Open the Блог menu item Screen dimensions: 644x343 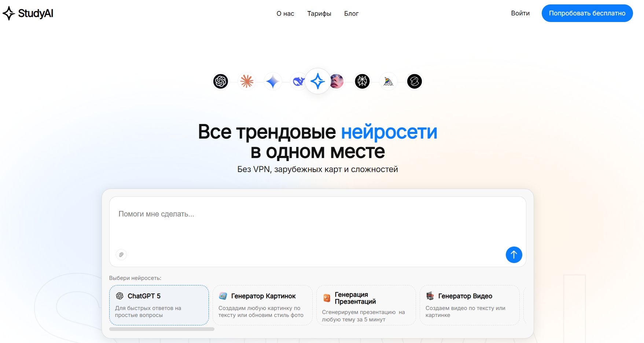[351, 14]
